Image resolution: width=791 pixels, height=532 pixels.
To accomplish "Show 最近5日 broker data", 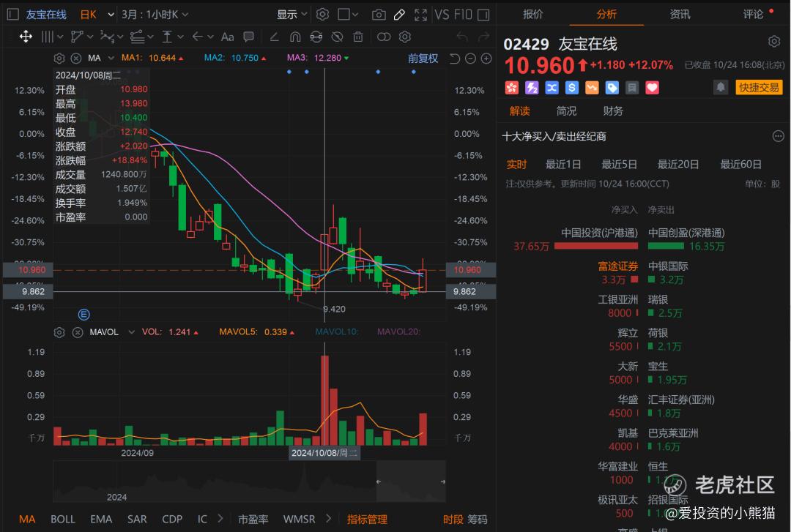I will pos(619,165).
